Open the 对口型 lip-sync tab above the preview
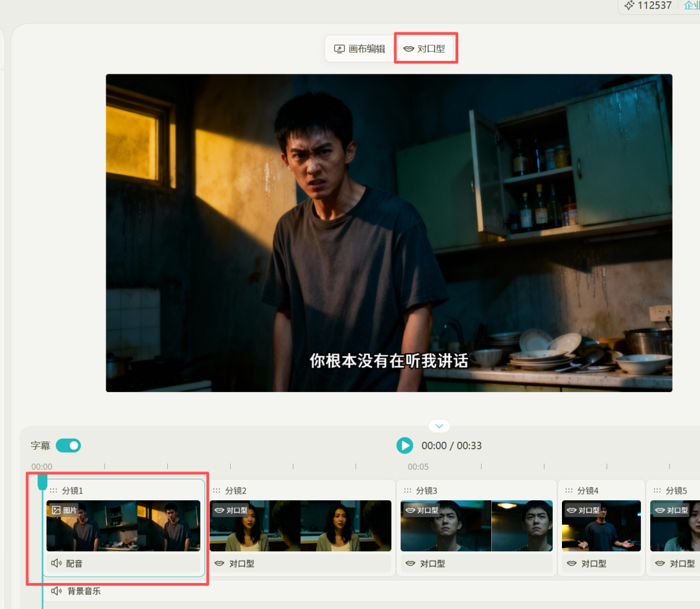Screen dimensions: 700x609 [x=426, y=48]
